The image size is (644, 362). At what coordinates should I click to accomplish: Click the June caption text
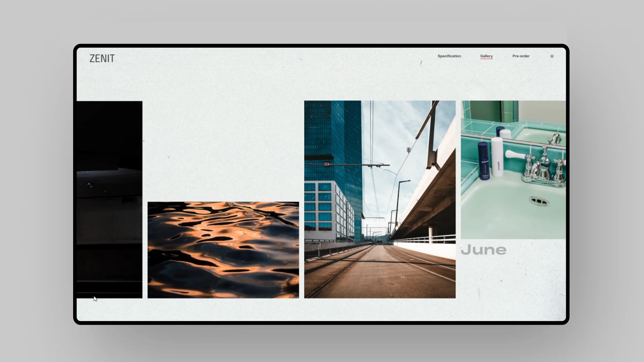pyautogui.click(x=483, y=250)
